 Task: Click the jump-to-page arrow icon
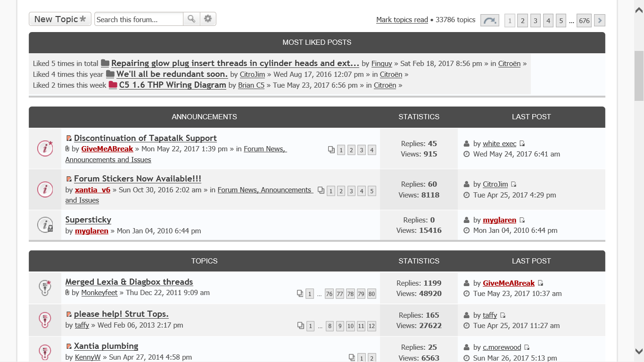tap(490, 20)
